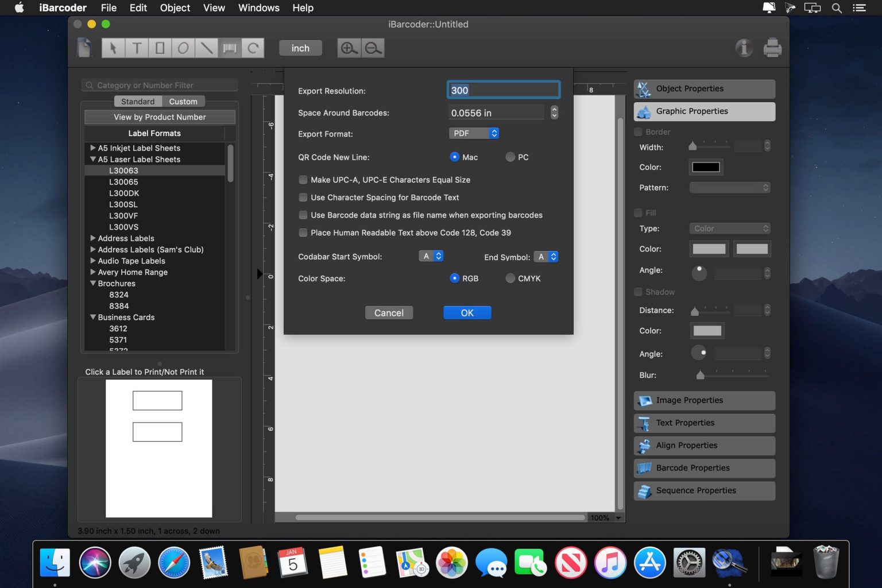Choose the Rectangle drawing tool
This screenshot has height=588, width=882.
(160, 48)
